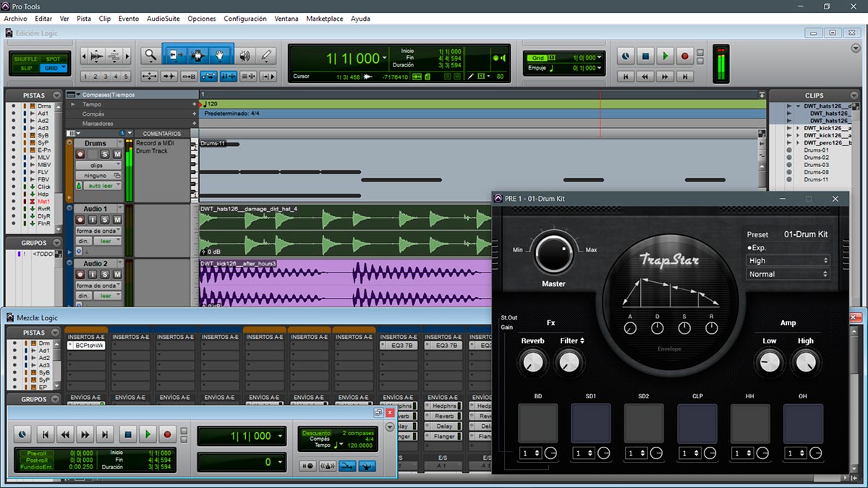Select Drums-08 in Clips list
Image resolution: width=868 pixels, height=488 pixels.
tap(816, 172)
